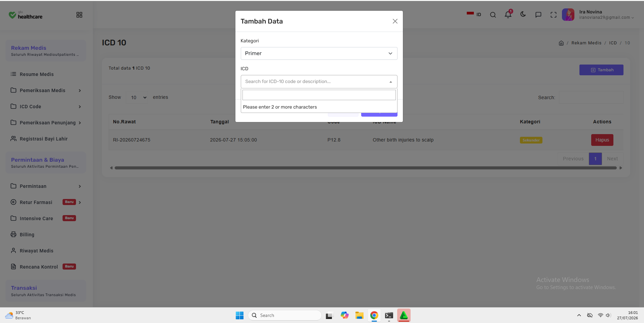Expand Permintaan submenu
The image size is (644, 323).
46,186
